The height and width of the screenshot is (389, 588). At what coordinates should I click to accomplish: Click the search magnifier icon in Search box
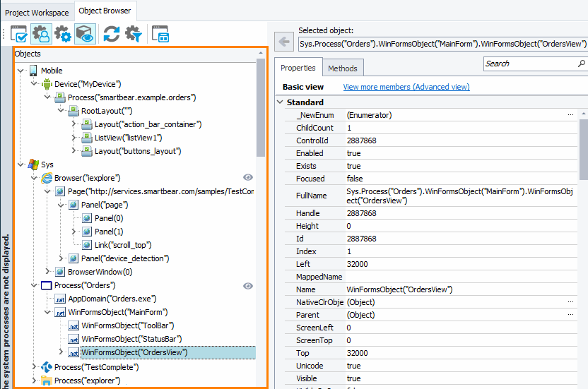point(581,64)
